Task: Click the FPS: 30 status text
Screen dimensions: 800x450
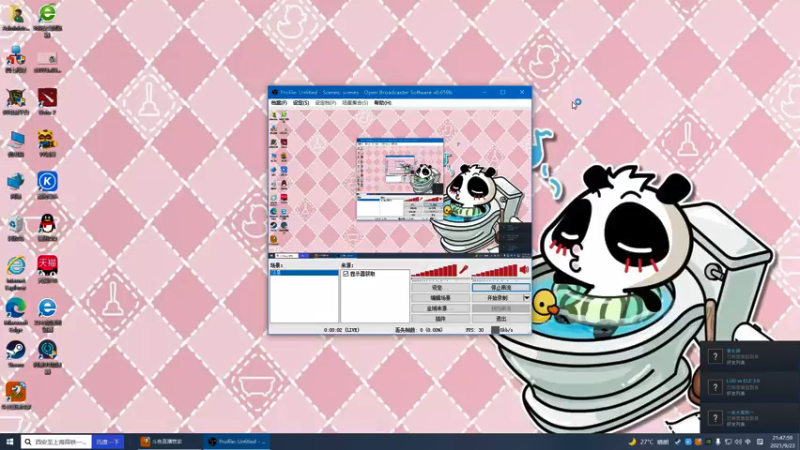Action: coord(474,330)
